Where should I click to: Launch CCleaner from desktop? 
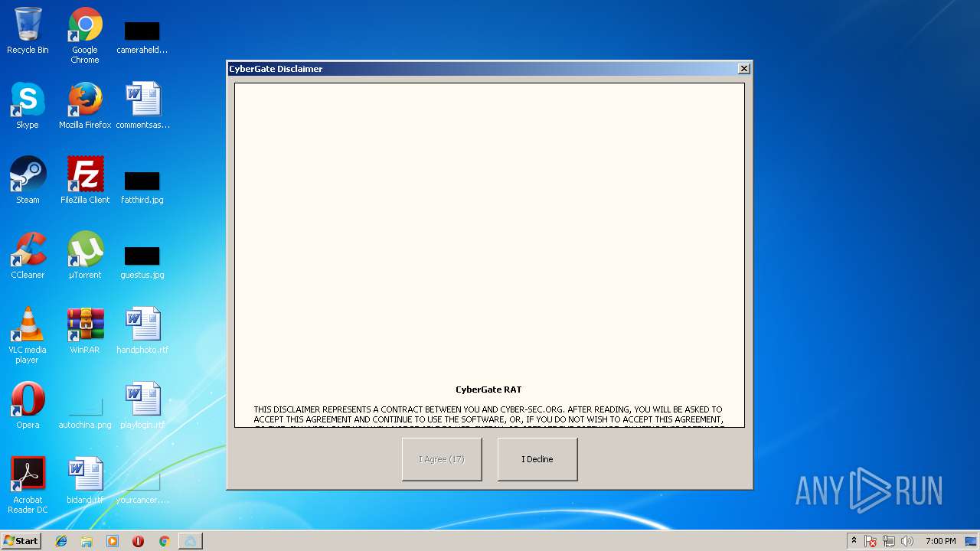28,256
